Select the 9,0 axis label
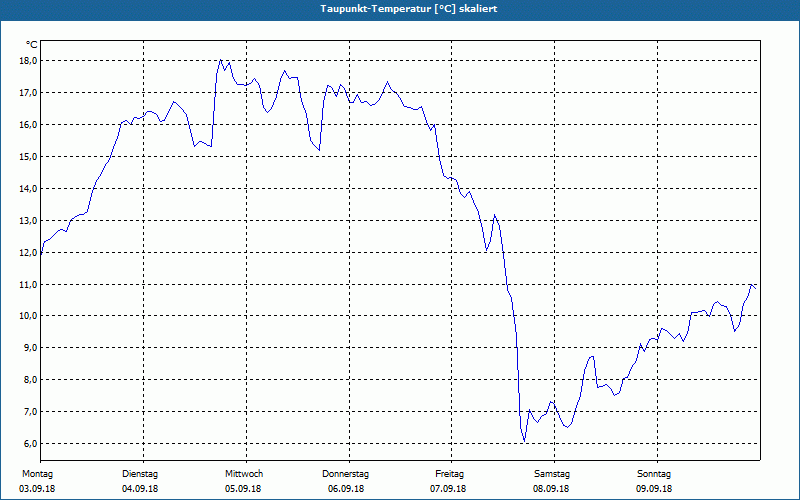 click(30, 348)
